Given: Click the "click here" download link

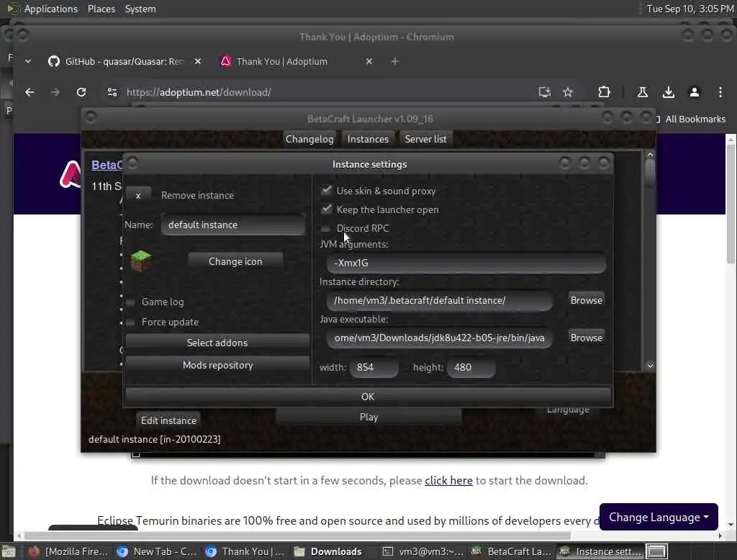Looking at the screenshot, I should click(448, 481).
